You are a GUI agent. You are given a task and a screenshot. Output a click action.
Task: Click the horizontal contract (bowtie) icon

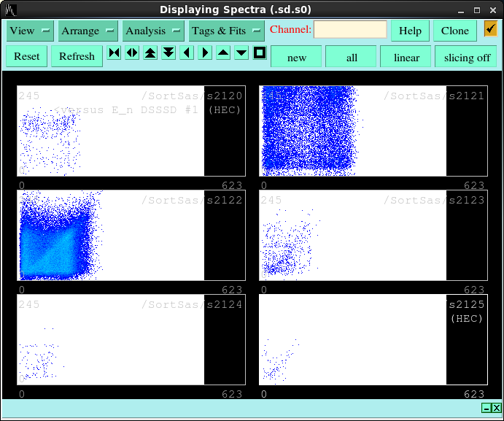(114, 53)
